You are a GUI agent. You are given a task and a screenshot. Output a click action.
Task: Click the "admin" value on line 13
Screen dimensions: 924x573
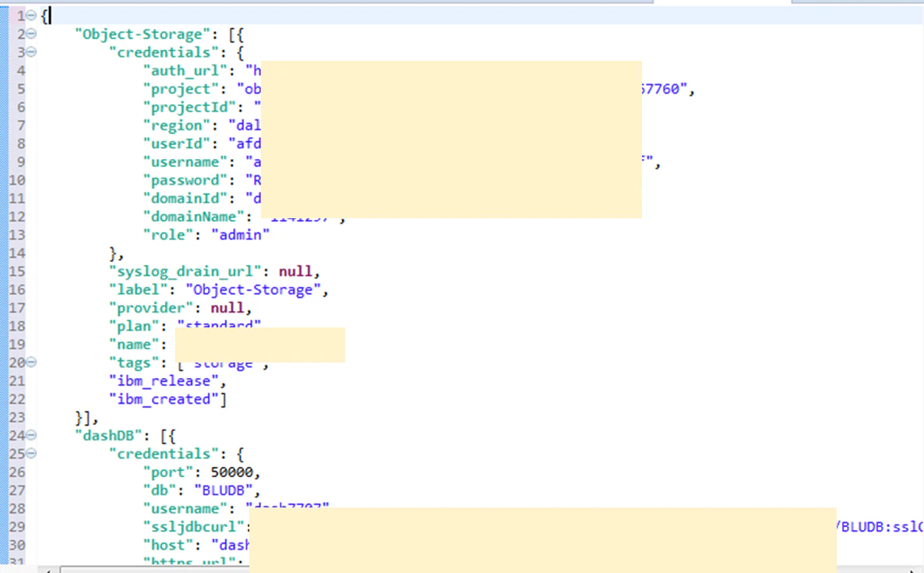point(241,235)
